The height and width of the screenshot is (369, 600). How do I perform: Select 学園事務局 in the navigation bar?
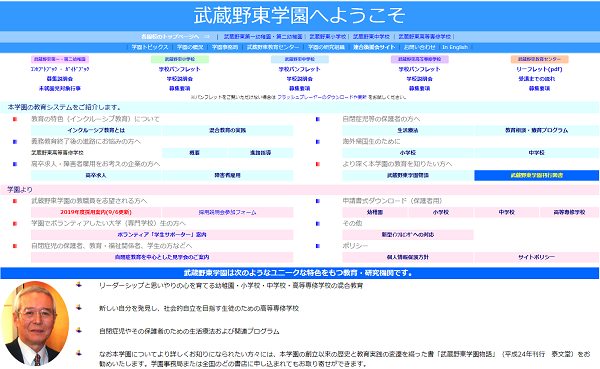click(x=225, y=47)
